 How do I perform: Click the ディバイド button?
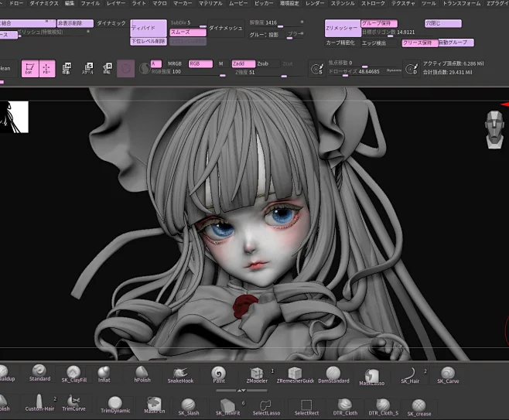point(145,26)
